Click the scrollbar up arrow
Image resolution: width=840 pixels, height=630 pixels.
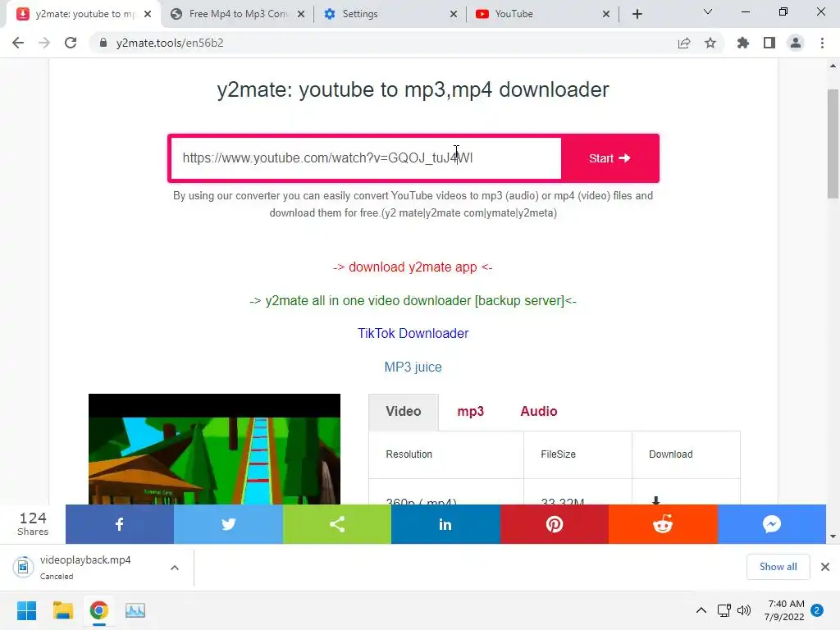[833, 66]
